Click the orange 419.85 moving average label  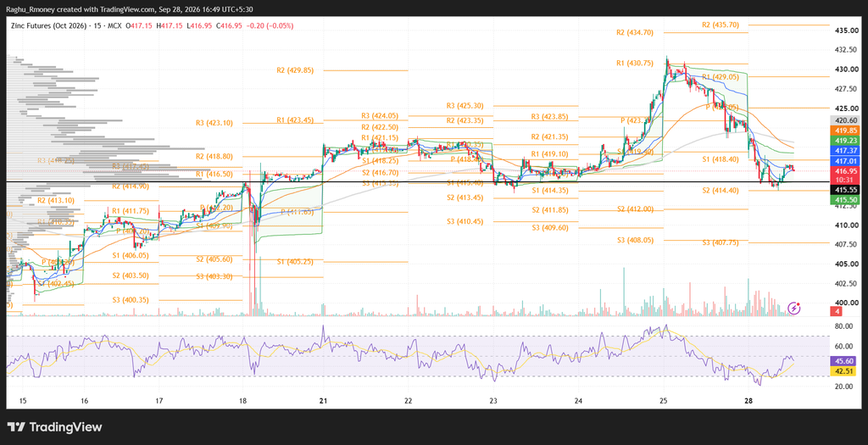pos(847,130)
